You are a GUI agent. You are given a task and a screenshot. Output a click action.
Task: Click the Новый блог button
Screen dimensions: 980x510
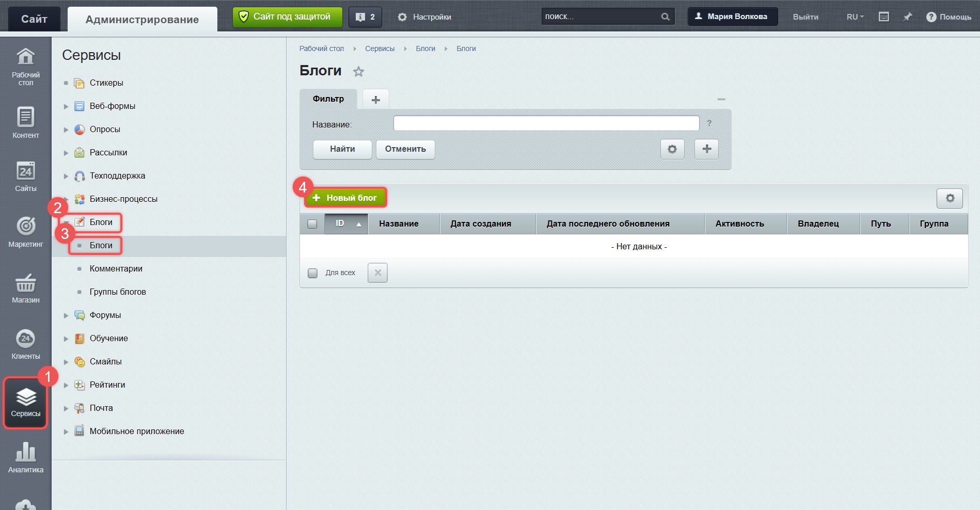[345, 198]
